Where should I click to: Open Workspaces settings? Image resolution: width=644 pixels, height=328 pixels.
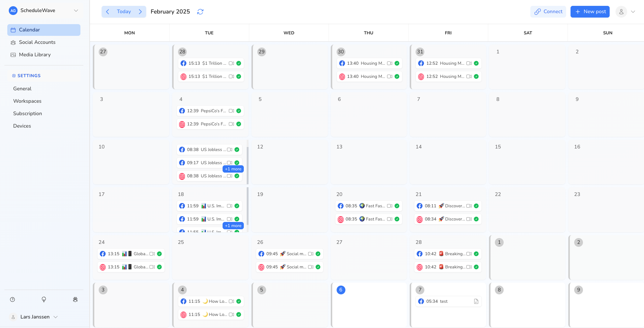[27, 101]
